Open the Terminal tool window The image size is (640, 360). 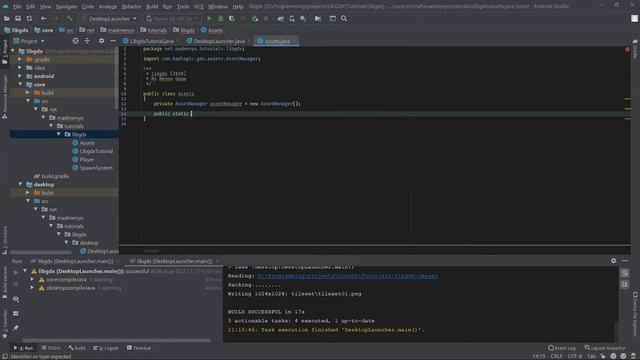139,348
